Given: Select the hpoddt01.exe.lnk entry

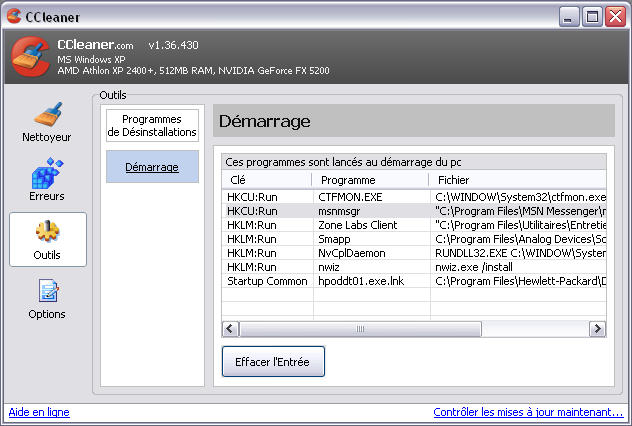Looking at the screenshot, I should point(414,281).
